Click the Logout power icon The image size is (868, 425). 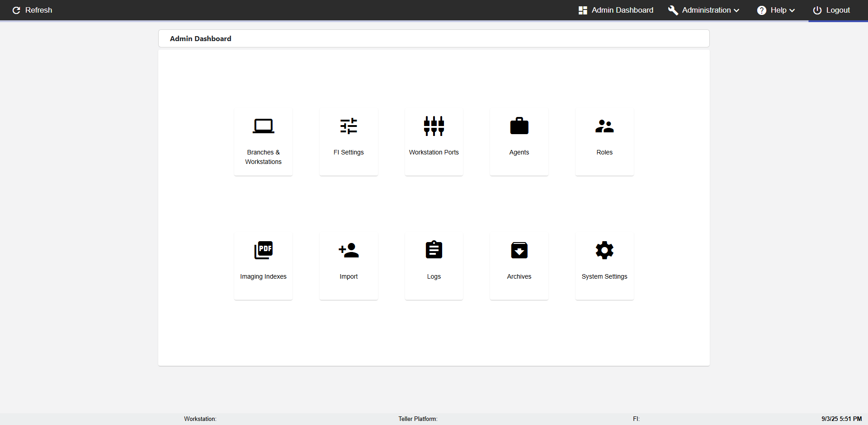(x=817, y=10)
